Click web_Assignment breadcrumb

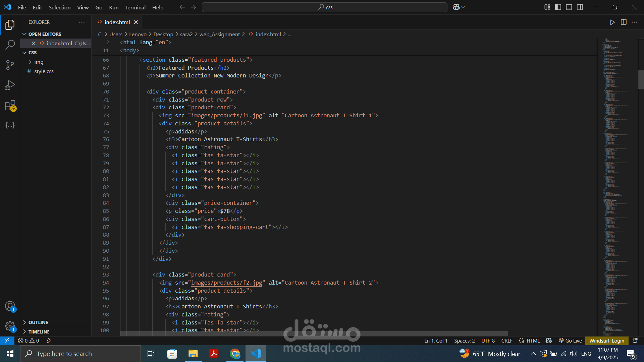click(x=219, y=34)
